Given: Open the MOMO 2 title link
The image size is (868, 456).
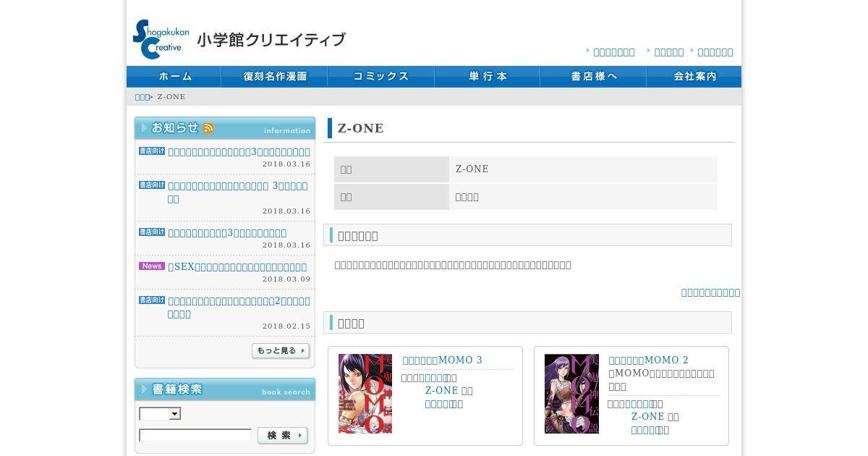Looking at the screenshot, I should pyautogui.click(x=648, y=360).
